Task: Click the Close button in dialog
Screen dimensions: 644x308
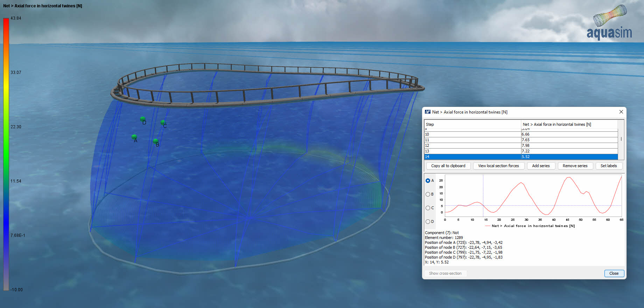Action: click(x=614, y=273)
